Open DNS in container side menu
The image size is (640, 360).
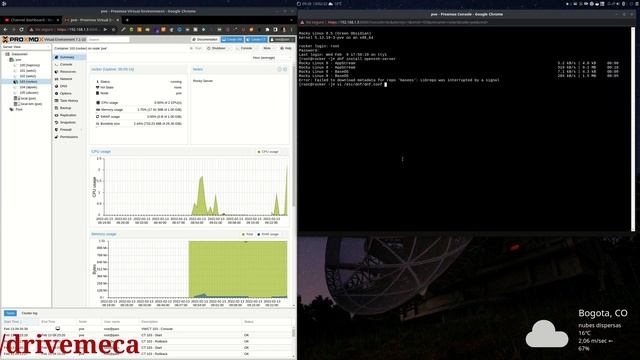pos(69,86)
